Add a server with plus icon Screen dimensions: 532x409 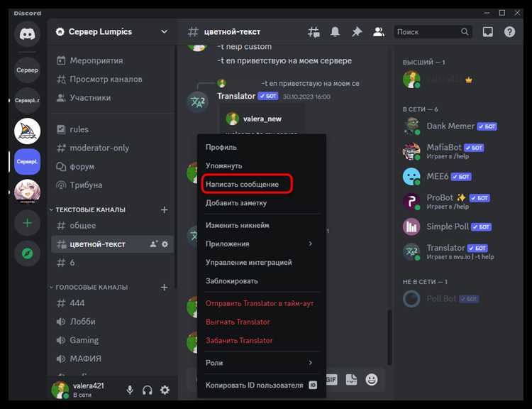27,223
